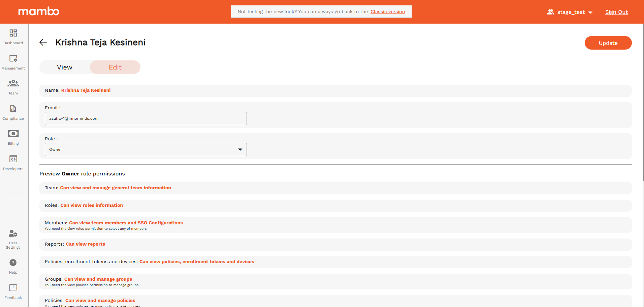Open the stage_test account dropdown

click(x=570, y=12)
